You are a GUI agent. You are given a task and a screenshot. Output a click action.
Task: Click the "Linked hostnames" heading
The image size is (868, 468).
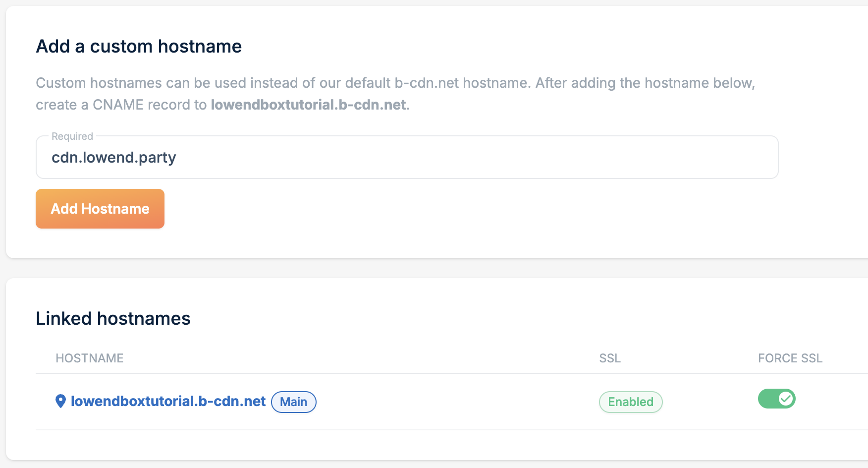(113, 318)
